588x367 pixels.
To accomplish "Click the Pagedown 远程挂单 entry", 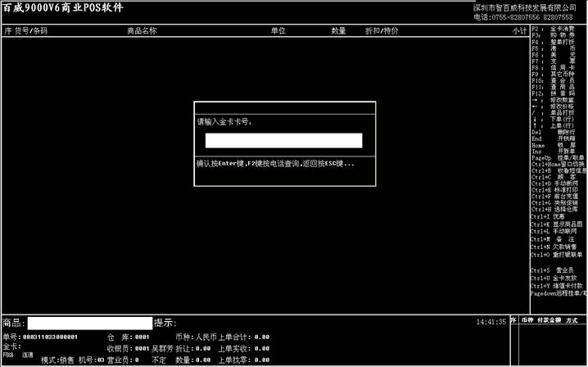I will click(x=559, y=293).
